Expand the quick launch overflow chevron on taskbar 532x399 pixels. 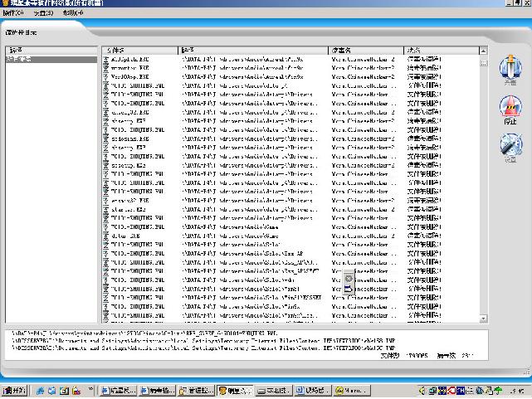[90, 390]
